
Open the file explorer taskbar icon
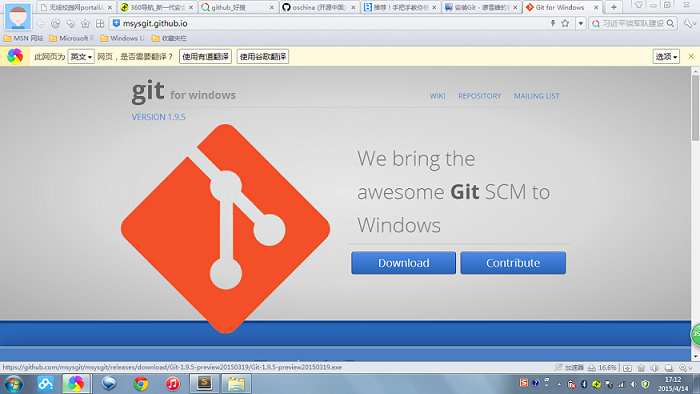coord(236,384)
